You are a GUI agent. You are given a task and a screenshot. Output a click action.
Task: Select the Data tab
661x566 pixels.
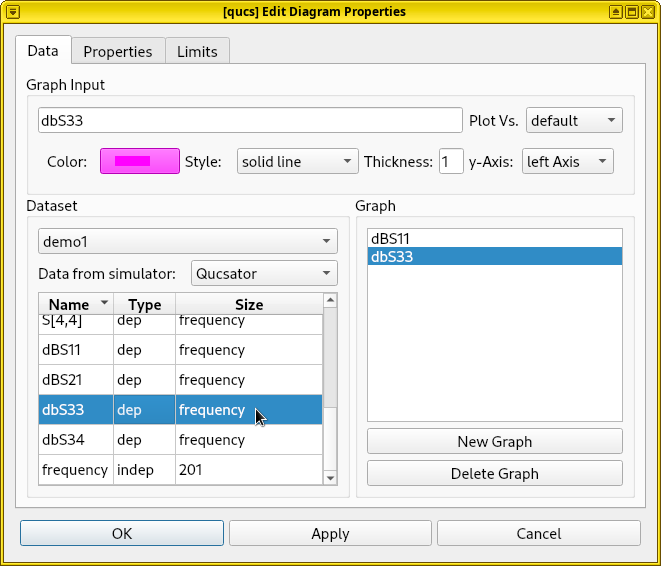tap(42, 50)
